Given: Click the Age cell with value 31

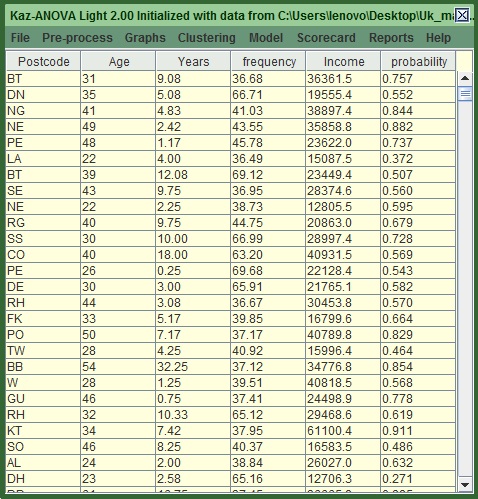Looking at the screenshot, I should tap(118, 79).
